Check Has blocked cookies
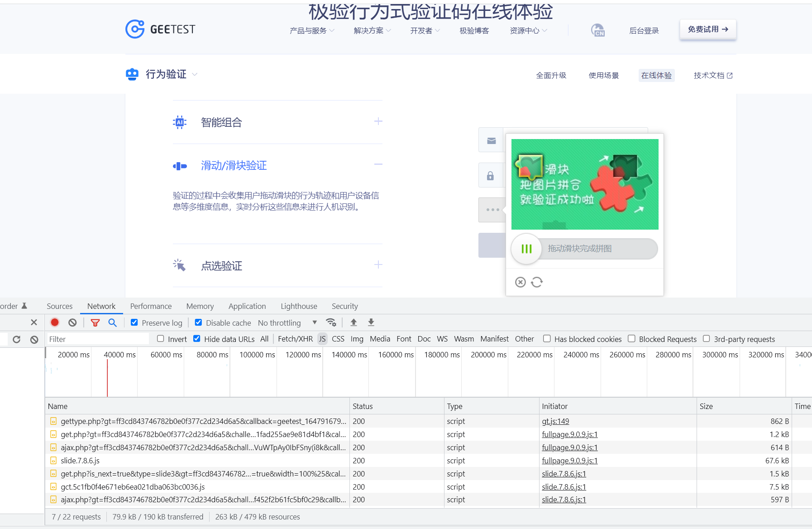Viewport: 812px width, 529px height. point(547,339)
